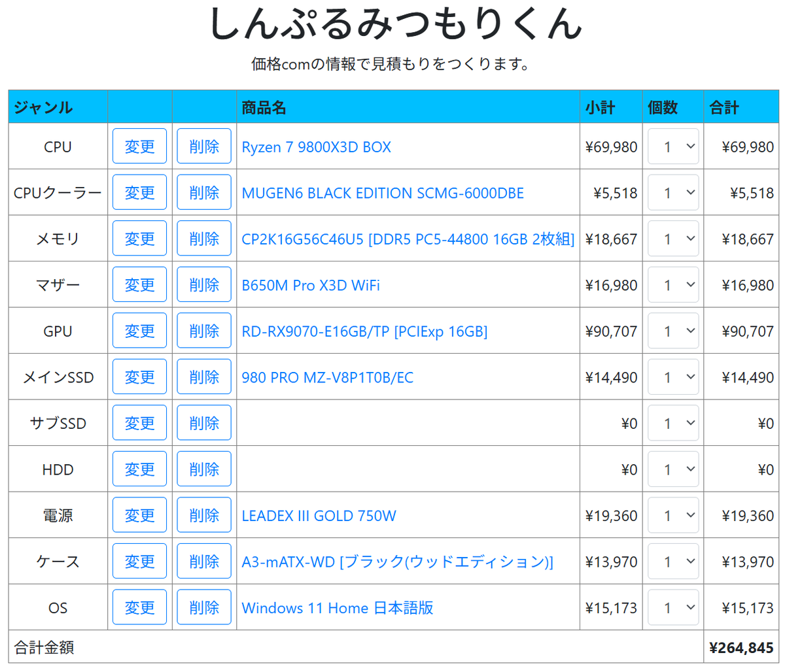The image size is (785, 672).
Task: Open the quantity dropdown for the 電源 row
Action: click(673, 515)
